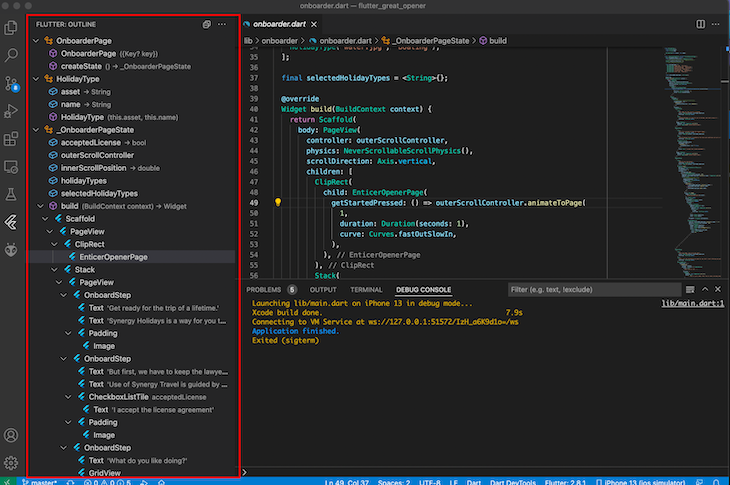This screenshot has width=730, height=485.
Task: Open the Flutter sidebar icon
Action: pyautogui.click(x=12, y=222)
